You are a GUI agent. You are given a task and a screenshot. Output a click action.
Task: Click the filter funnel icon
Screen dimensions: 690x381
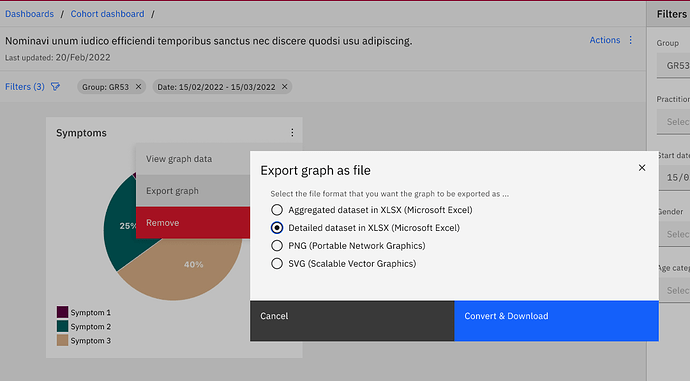(55, 87)
